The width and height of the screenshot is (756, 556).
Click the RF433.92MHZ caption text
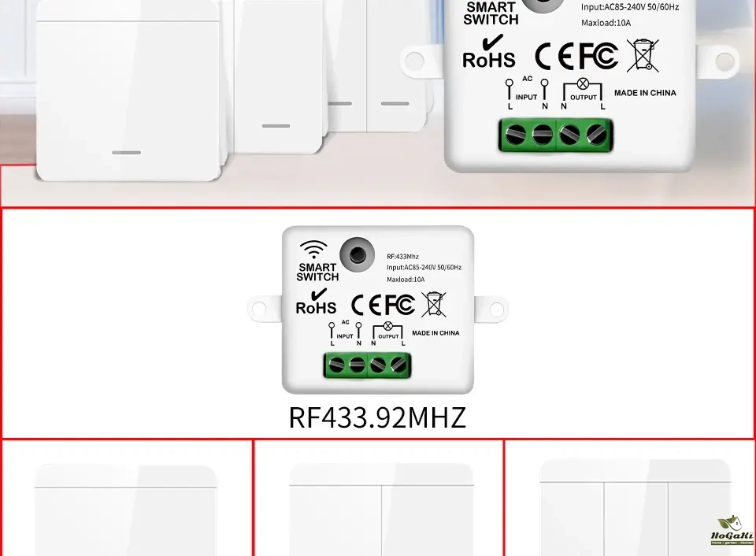click(377, 417)
